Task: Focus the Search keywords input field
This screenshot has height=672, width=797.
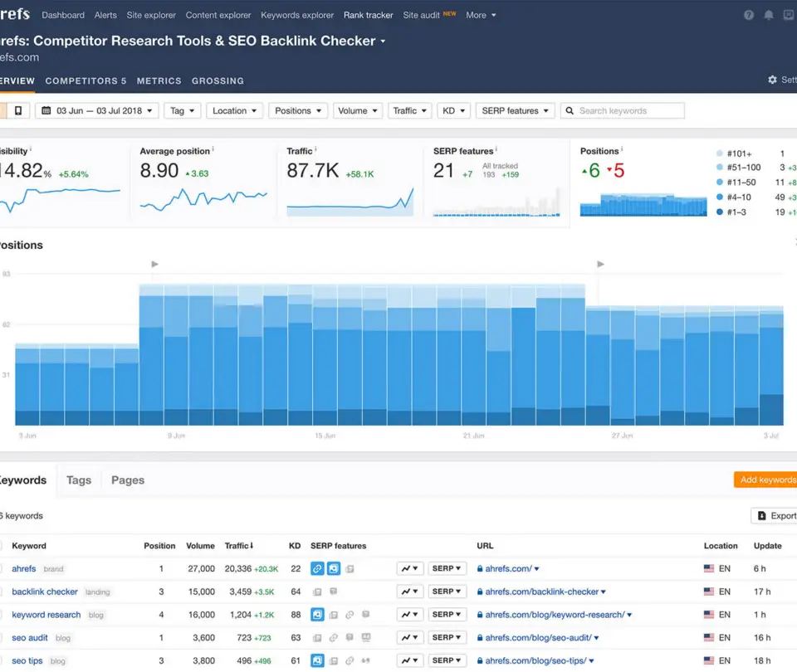Action: point(623,110)
